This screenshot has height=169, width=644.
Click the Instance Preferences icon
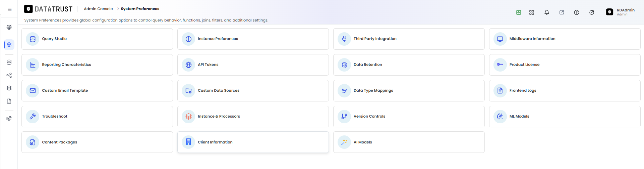188,39
